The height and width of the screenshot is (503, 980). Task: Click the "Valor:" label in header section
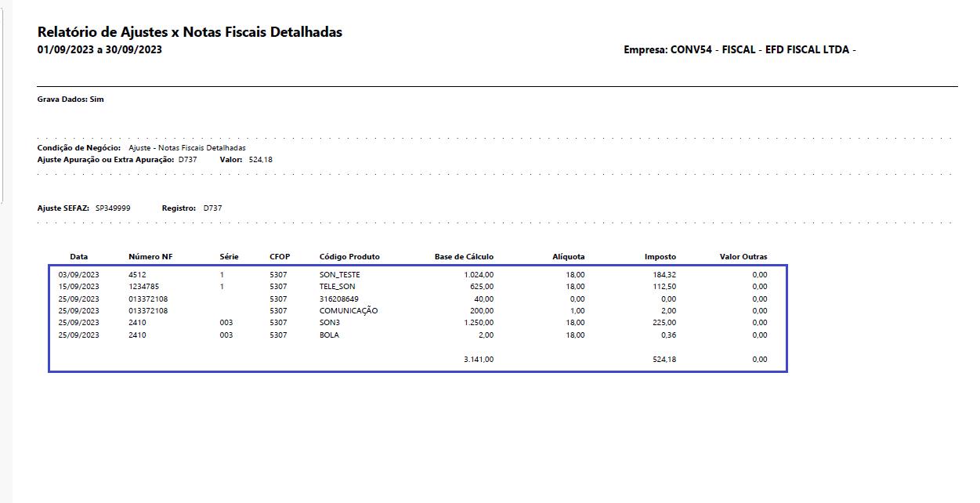click(x=231, y=159)
